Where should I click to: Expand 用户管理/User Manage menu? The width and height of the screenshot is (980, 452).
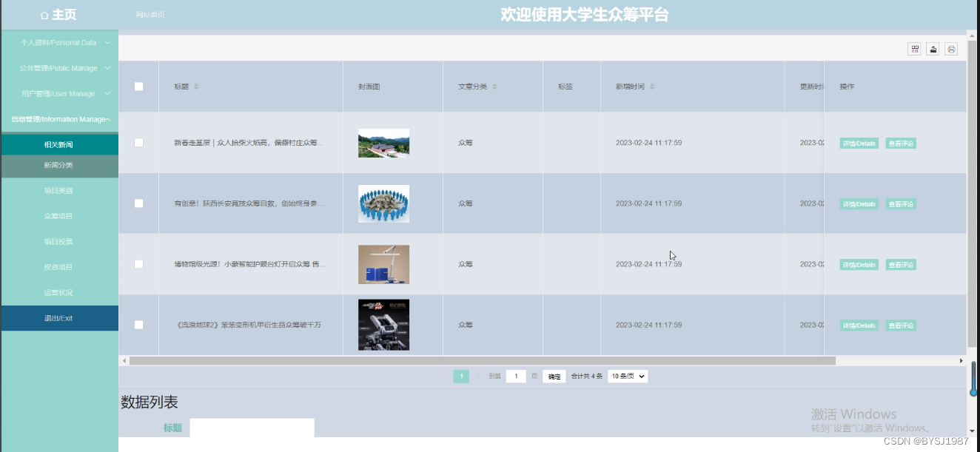click(59, 94)
